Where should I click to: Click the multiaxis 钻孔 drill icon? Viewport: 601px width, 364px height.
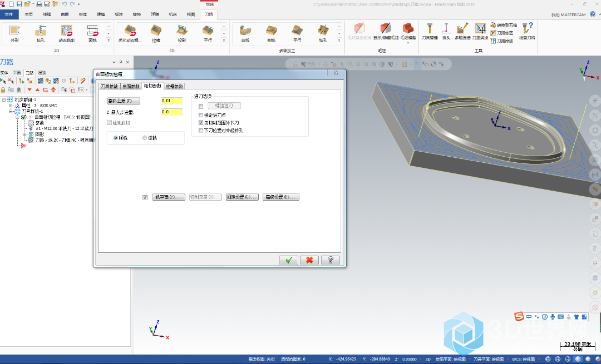pos(323,33)
